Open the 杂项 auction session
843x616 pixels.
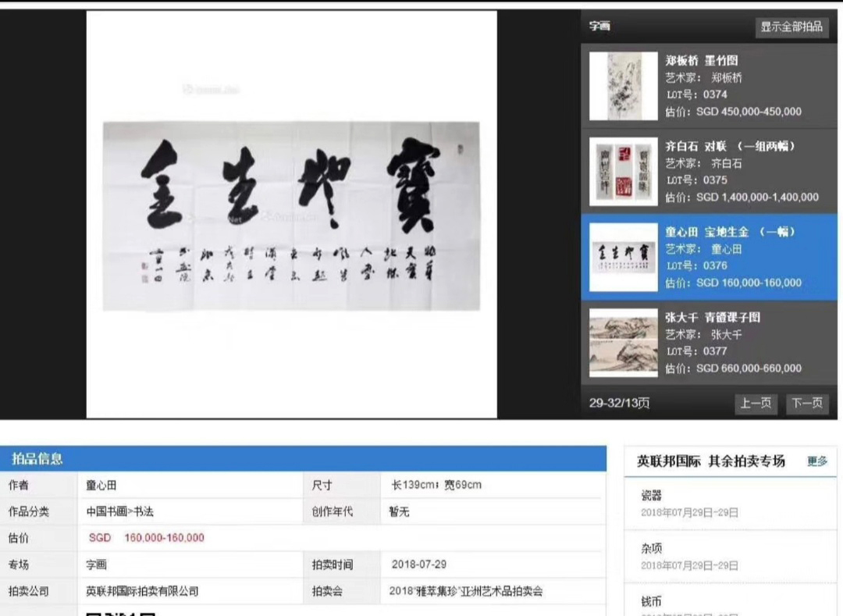click(x=651, y=549)
